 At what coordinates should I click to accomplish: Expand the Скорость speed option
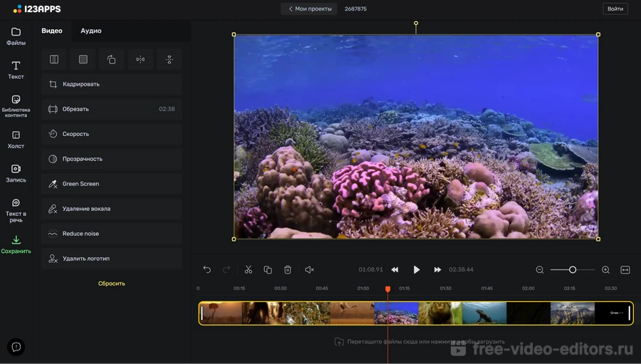click(x=111, y=134)
